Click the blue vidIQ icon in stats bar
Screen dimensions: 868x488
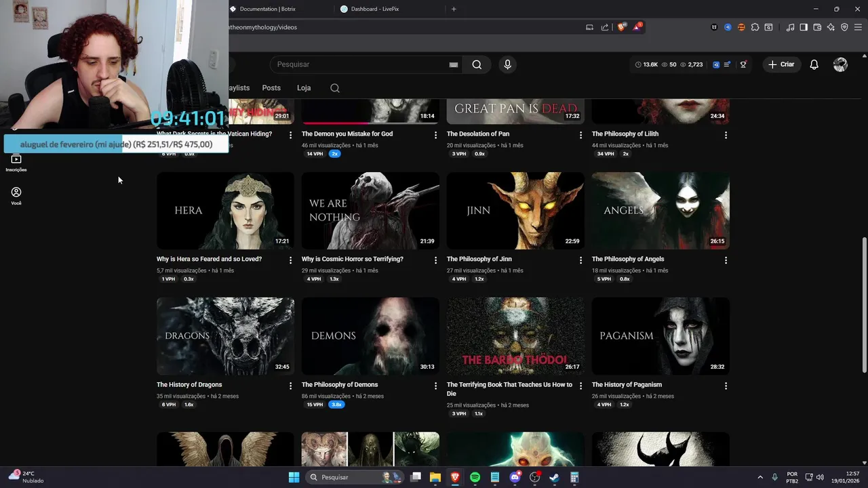coord(716,64)
